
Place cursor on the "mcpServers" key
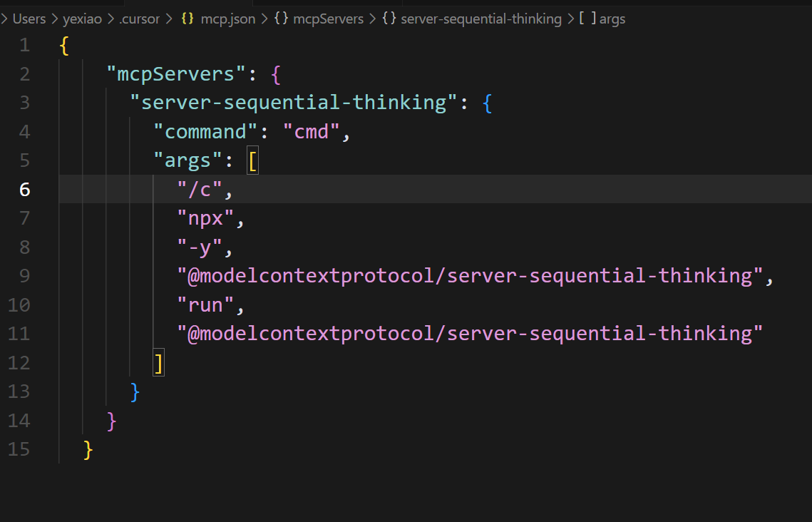(x=176, y=74)
